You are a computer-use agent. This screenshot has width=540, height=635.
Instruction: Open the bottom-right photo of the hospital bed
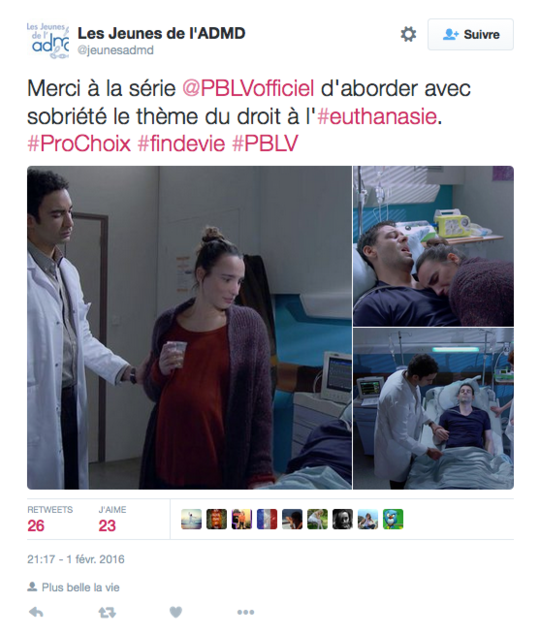click(x=433, y=409)
